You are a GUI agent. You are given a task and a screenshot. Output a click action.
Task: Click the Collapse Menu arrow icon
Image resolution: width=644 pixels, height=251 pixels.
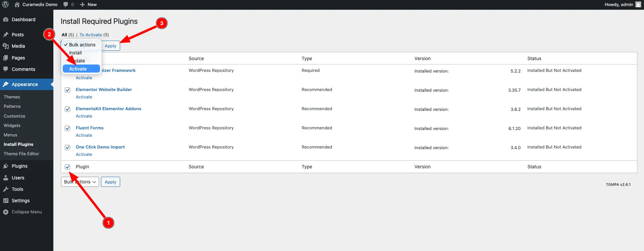[x=6, y=212]
